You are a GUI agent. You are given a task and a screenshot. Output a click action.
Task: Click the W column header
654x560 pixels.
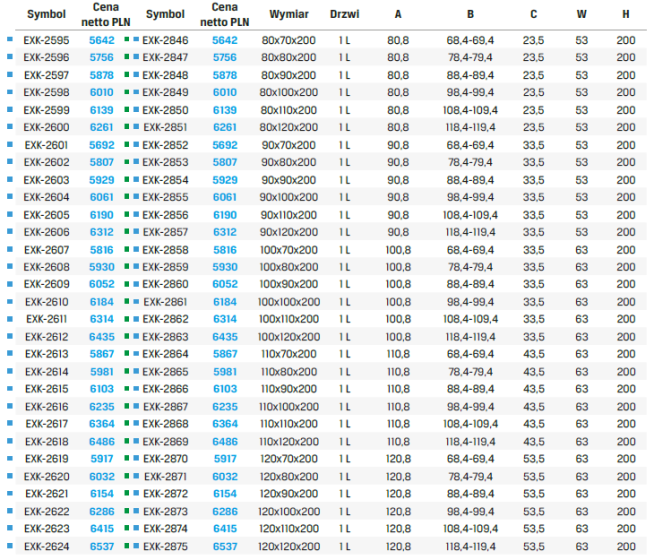pyautogui.click(x=581, y=15)
